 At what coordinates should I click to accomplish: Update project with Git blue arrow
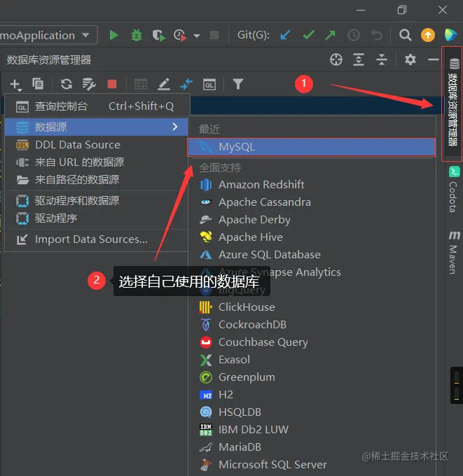(285, 35)
